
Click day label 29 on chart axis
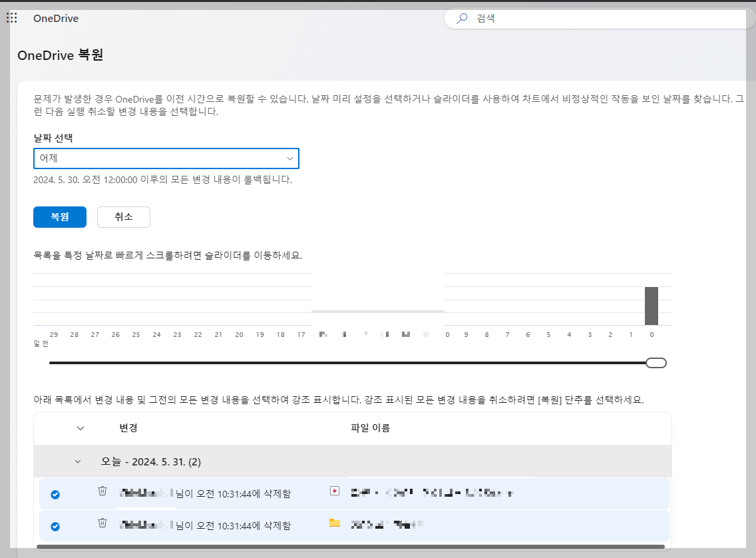pyautogui.click(x=53, y=334)
